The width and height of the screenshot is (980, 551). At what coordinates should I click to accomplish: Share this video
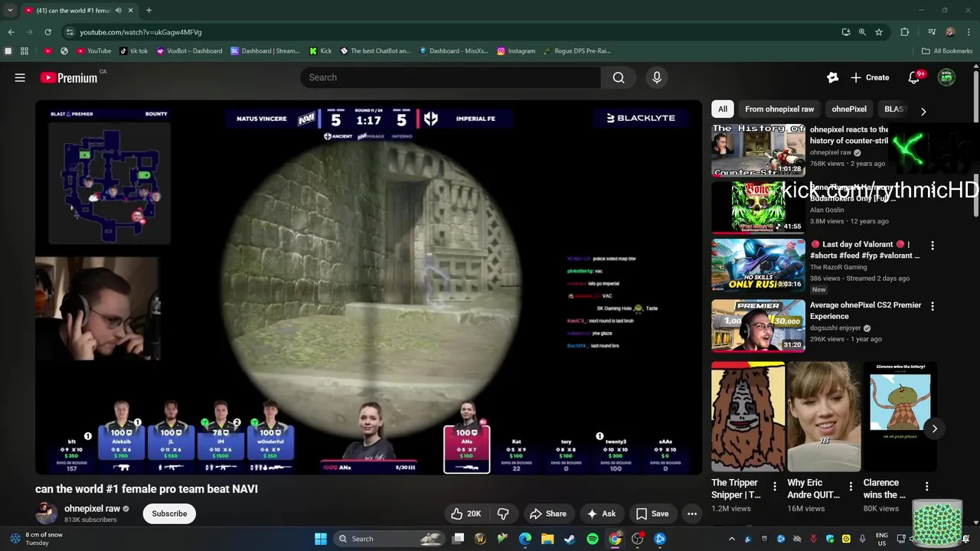[548, 514]
